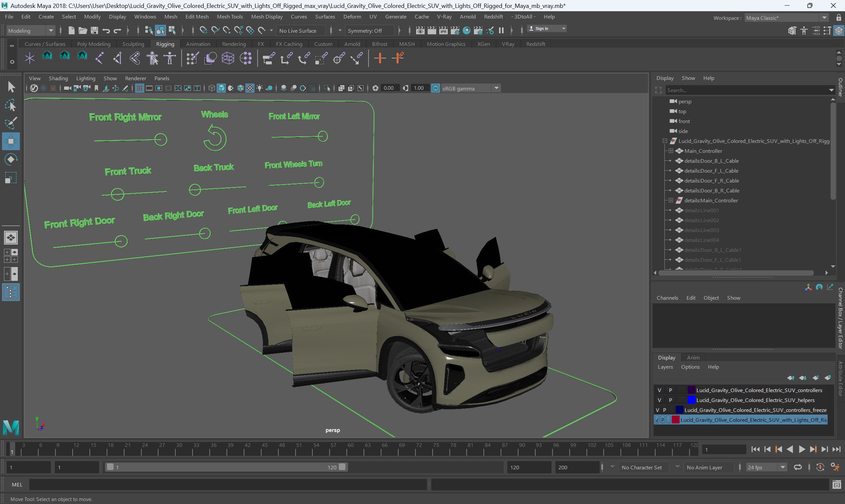Click the Snap to grids icon
The image size is (845, 504).
coord(203,31)
